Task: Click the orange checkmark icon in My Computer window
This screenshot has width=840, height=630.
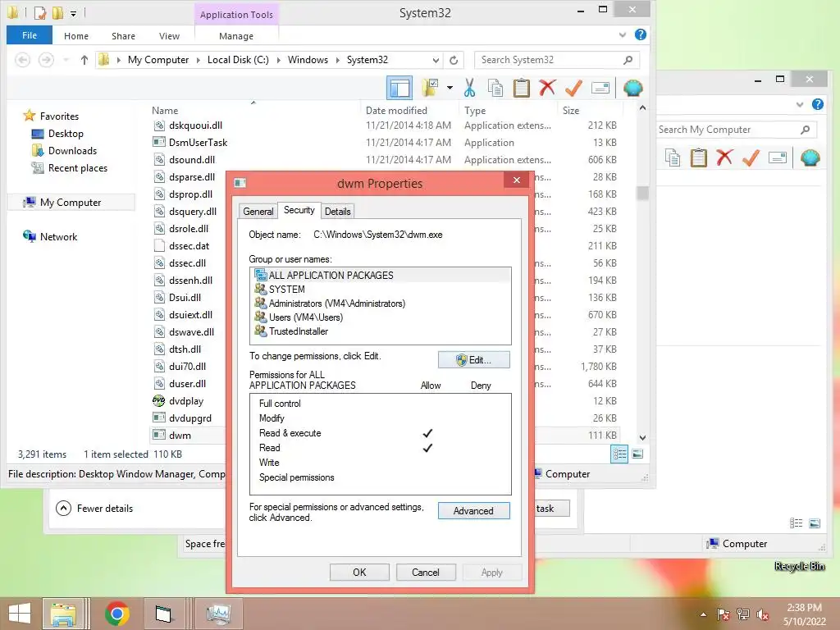Action: click(x=751, y=158)
